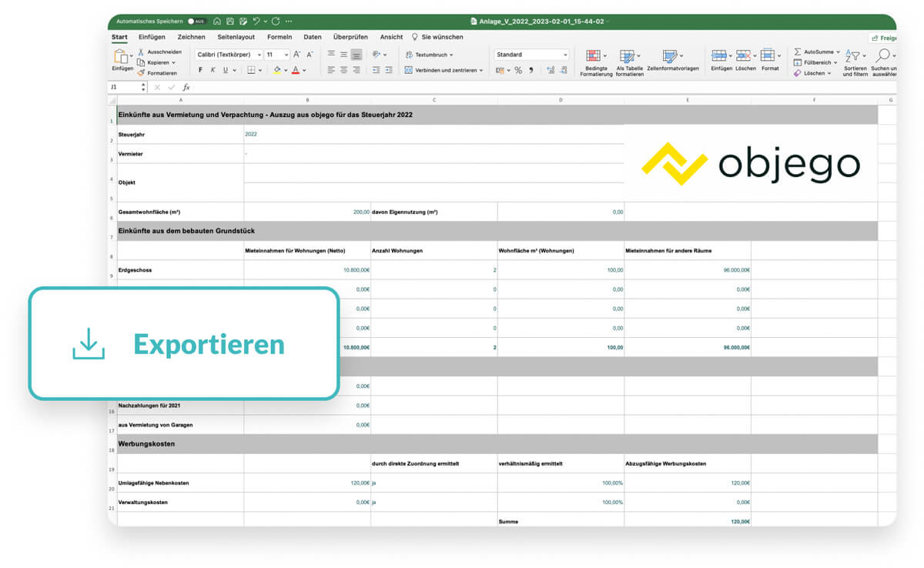Apply the comma thousands separator style
This screenshot has width=924, height=568.
[531, 70]
